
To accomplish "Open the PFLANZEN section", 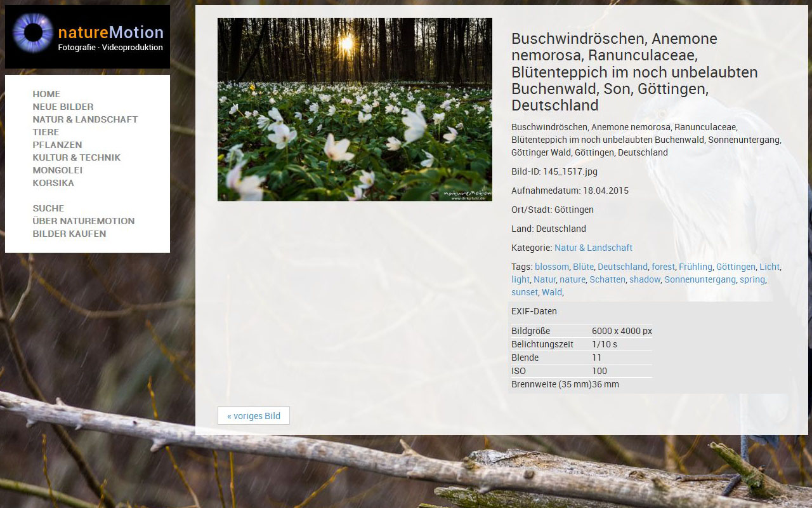I will [57, 145].
